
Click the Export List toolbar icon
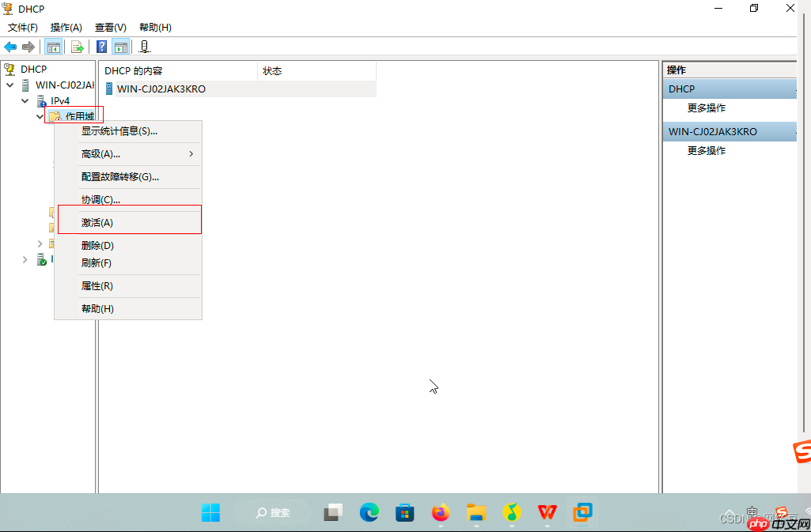tap(77, 46)
